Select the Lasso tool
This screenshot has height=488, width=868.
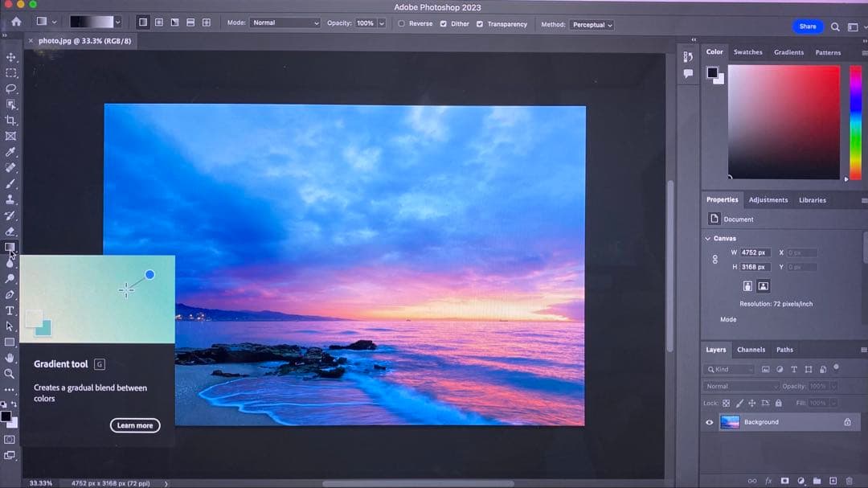coord(11,88)
